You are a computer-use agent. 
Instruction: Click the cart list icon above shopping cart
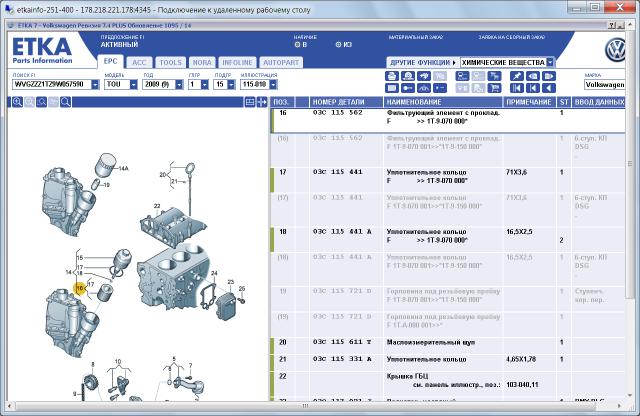point(494,76)
